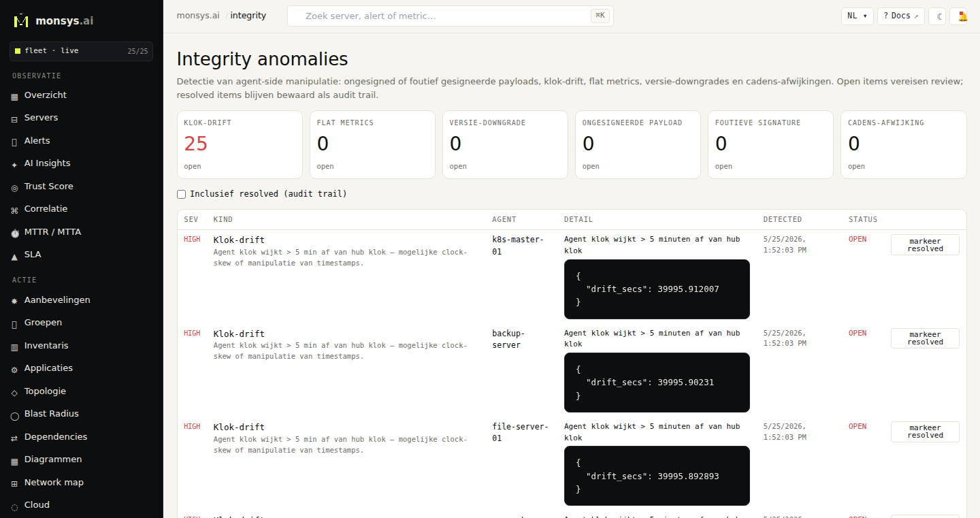Open Alerts via its sidebar icon

click(x=15, y=141)
